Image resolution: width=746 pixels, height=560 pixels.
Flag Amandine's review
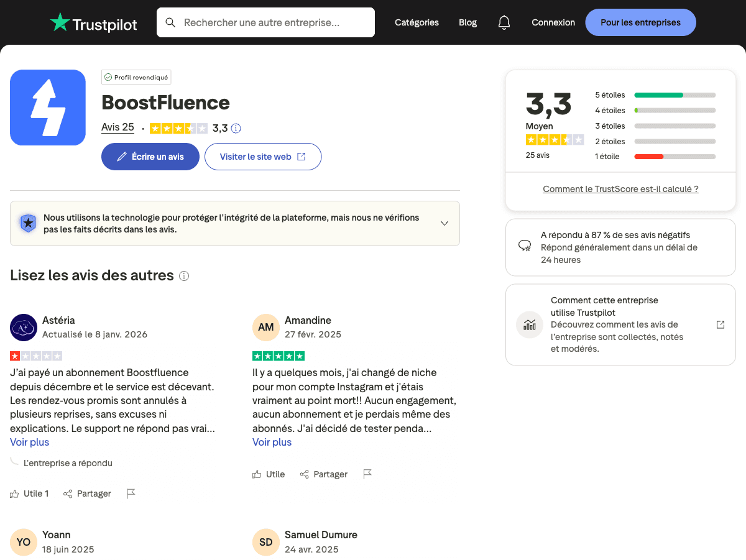367,474
